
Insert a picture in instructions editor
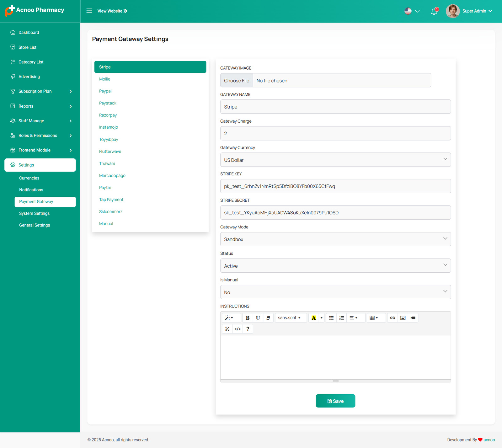(x=403, y=318)
